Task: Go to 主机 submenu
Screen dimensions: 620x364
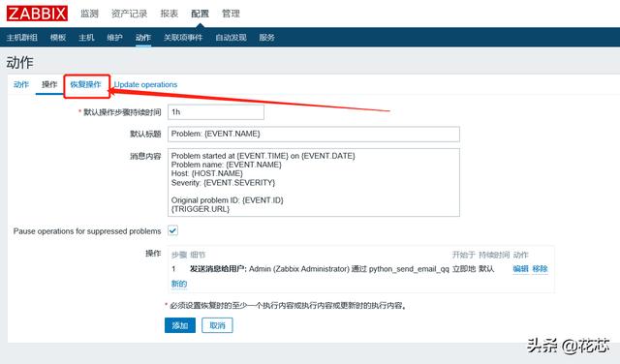Action: point(86,38)
